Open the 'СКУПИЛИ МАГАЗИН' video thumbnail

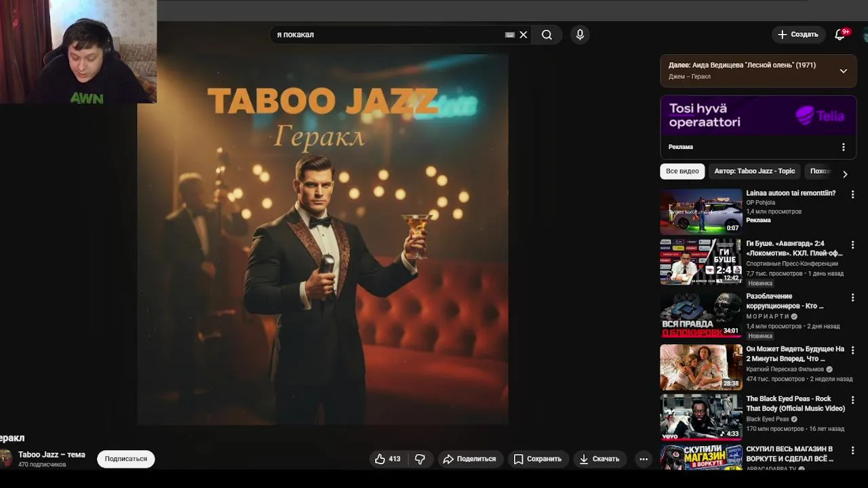[x=701, y=457]
